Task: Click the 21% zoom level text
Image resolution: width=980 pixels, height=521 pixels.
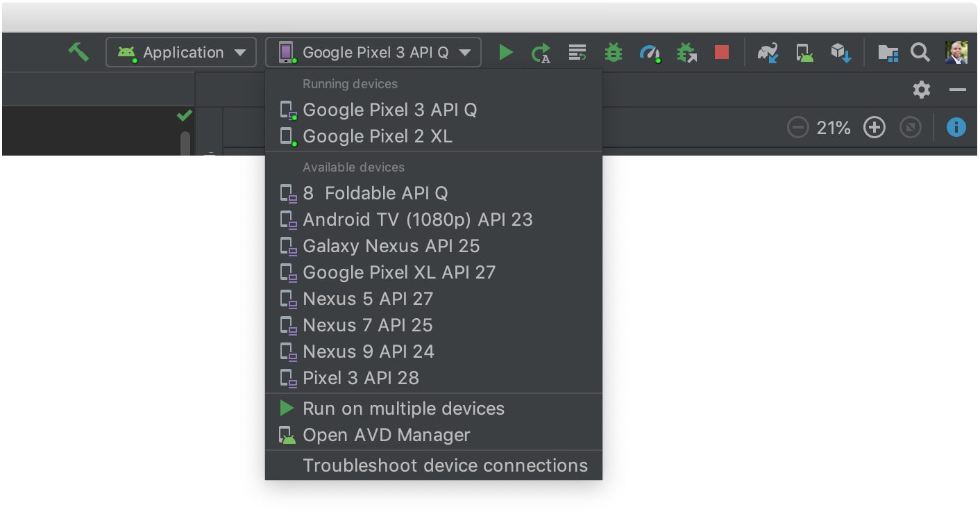Action: [x=834, y=128]
